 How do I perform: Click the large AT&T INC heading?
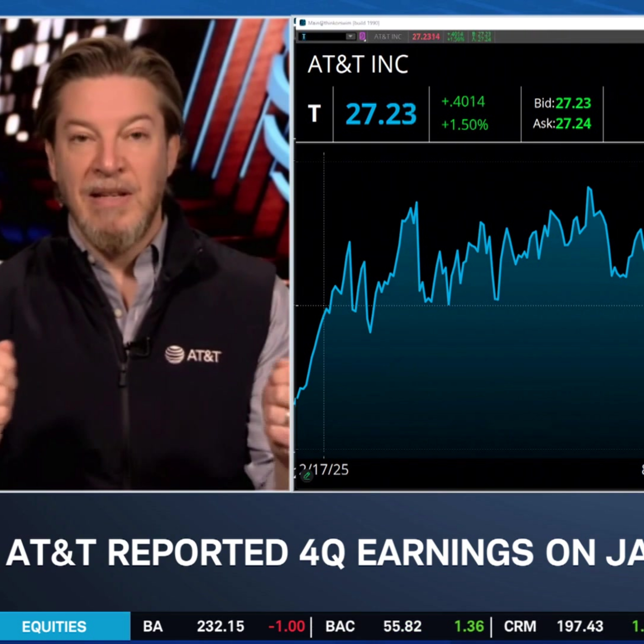pyautogui.click(x=358, y=64)
